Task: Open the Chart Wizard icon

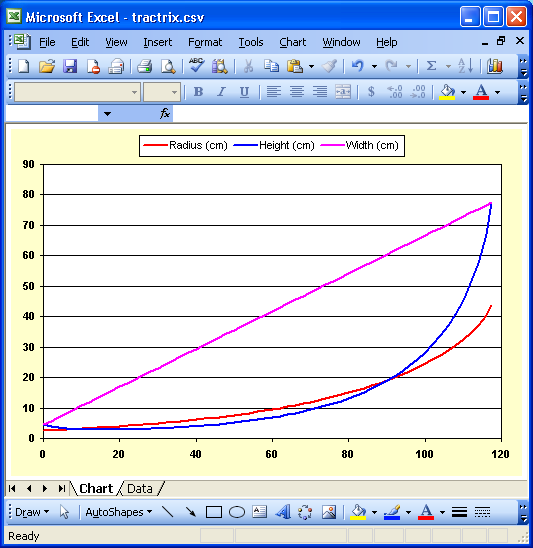Action: coord(495,66)
